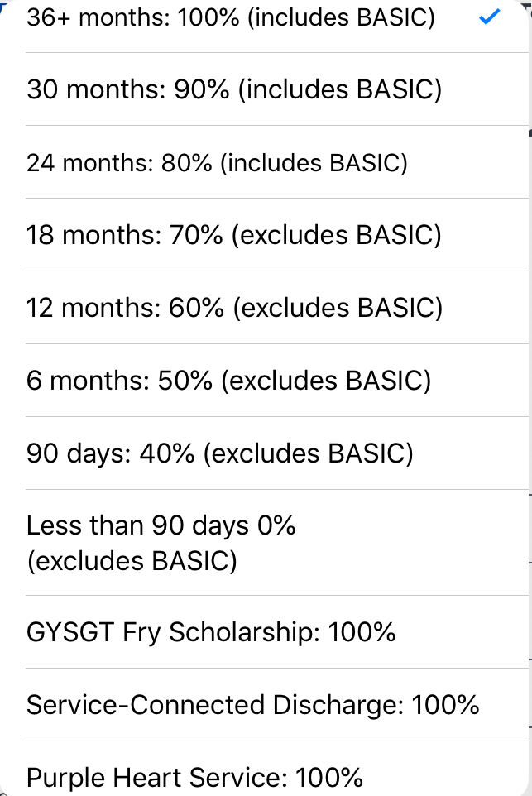Select the 70% tier excluding BASIC
532x796 pixels.
(234, 235)
